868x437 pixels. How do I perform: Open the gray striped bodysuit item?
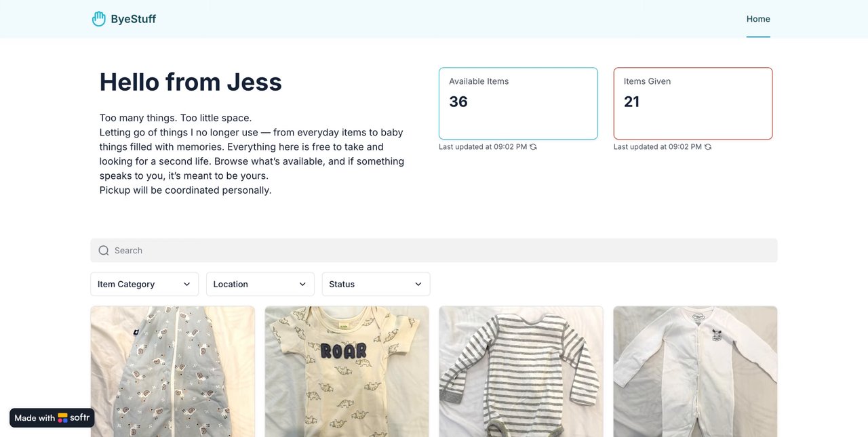pos(521,371)
